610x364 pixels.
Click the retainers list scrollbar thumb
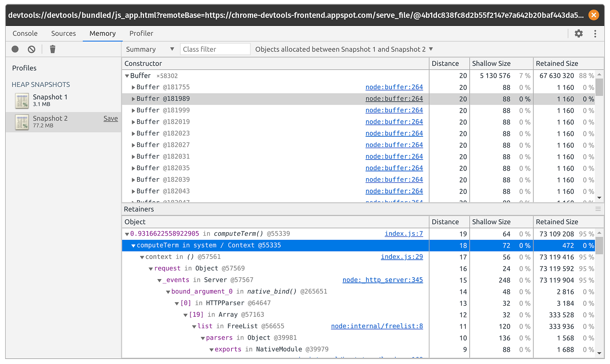[599, 246]
